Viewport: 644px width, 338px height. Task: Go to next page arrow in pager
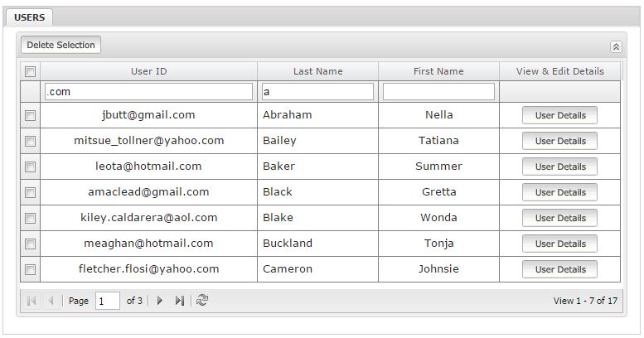tap(160, 301)
